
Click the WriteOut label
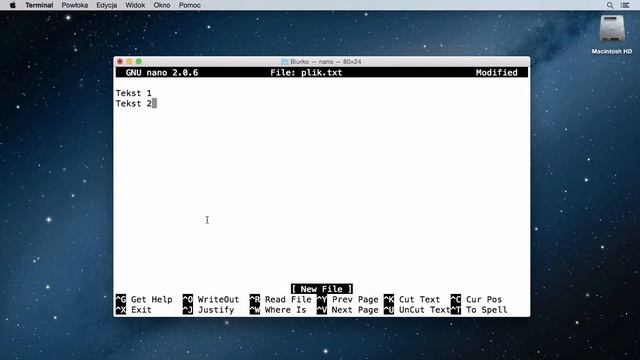[218, 299]
